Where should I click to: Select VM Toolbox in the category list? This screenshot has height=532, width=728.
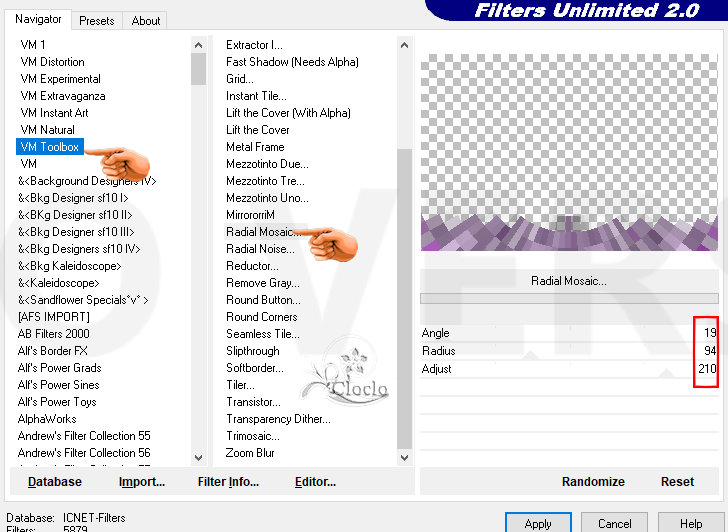[x=50, y=147]
